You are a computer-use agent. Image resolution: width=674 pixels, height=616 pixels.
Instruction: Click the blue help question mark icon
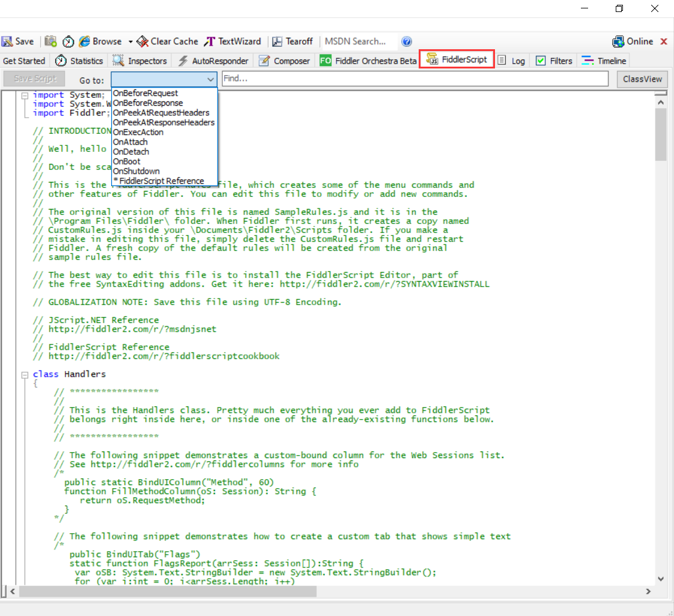tap(407, 41)
